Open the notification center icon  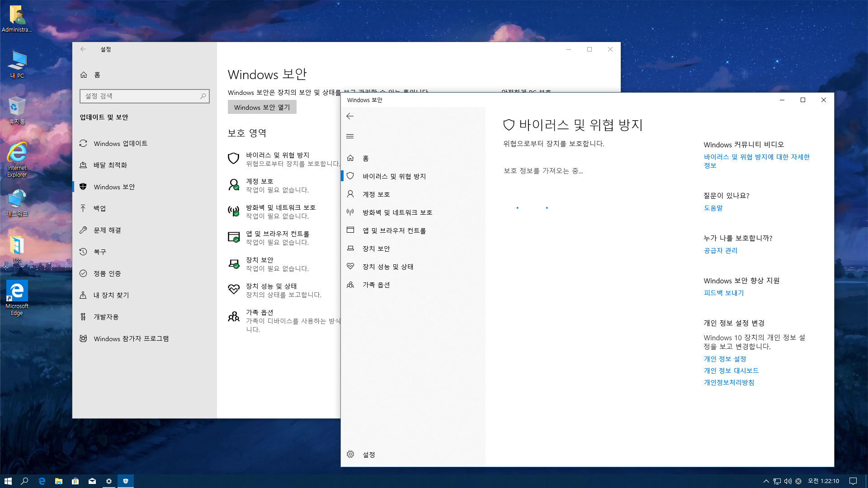tap(853, 481)
